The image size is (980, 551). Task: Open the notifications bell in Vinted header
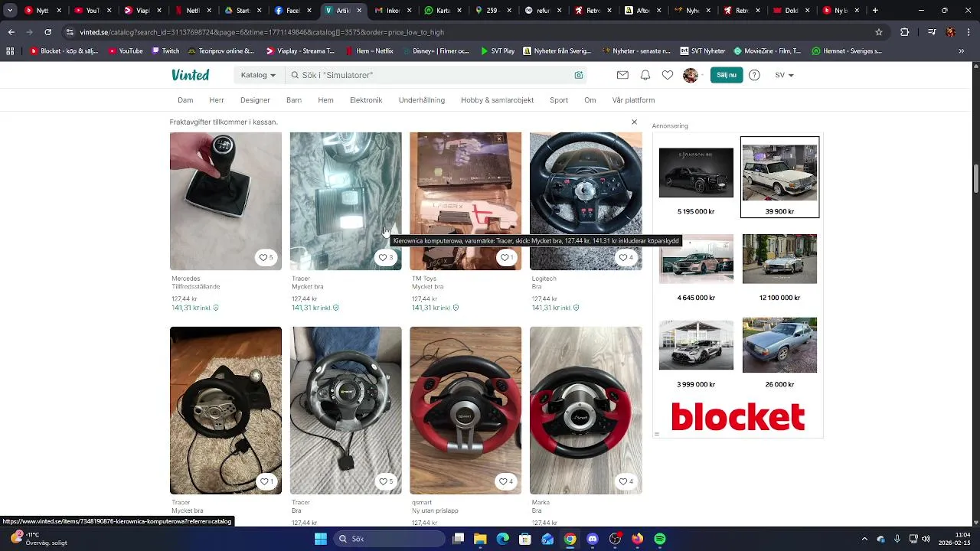click(x=645, y=75)
